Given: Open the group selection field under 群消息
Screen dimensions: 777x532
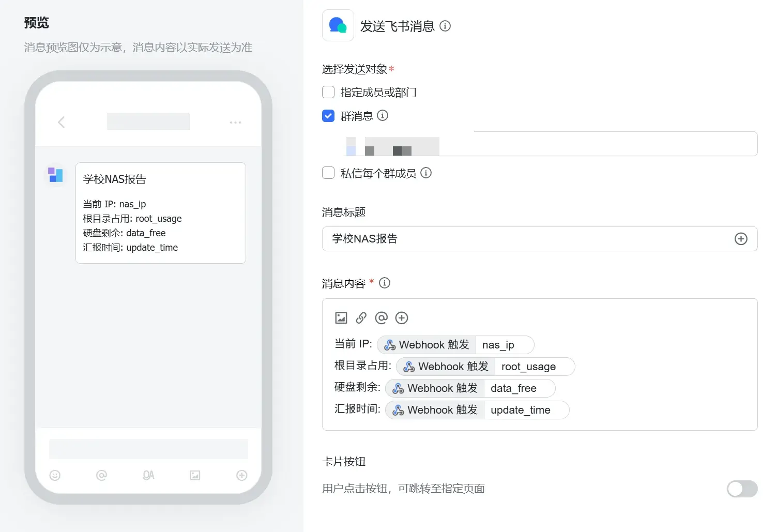Looking at the screenshot, I should tap(540, 144).
